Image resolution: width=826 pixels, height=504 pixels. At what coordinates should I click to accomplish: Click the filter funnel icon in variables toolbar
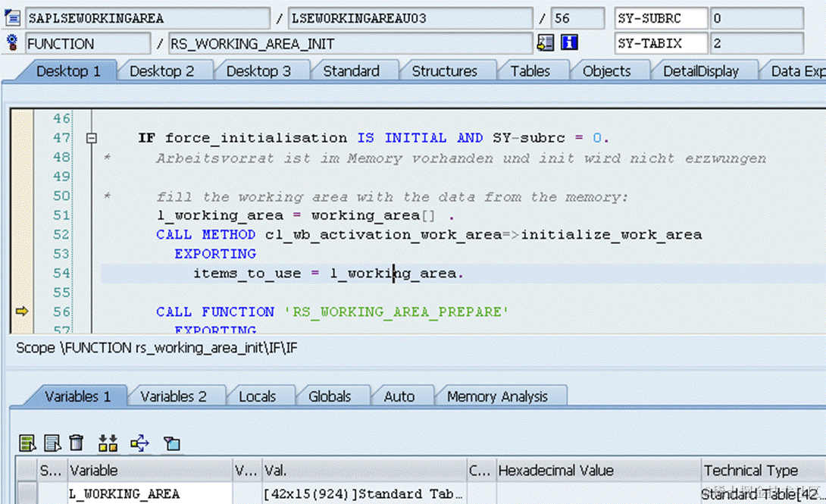[172, 443]
